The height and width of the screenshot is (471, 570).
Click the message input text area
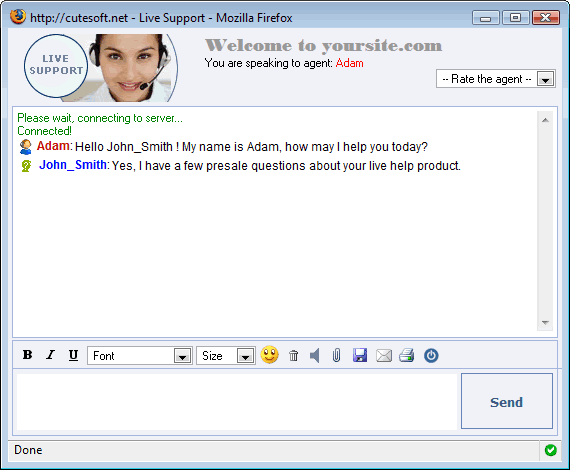coord(237,402)
